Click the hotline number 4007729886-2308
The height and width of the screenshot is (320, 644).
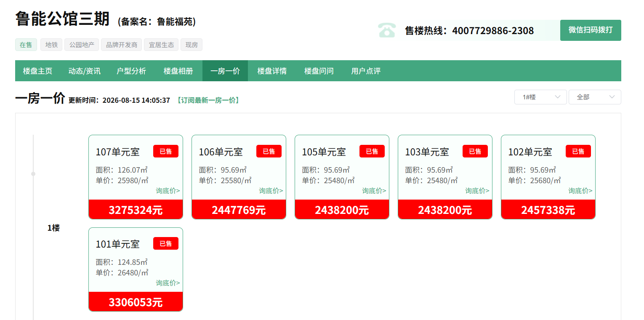click(x=493, y=30)
